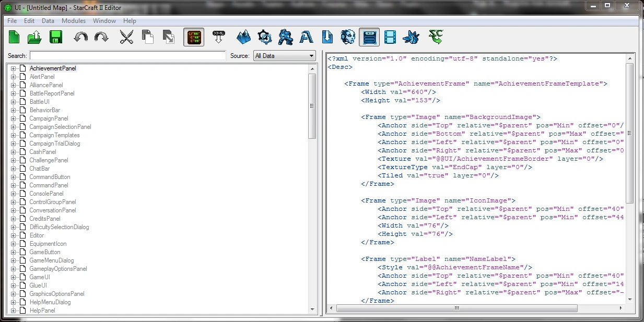Click the XML editor horizontal scrollbar thumb

coord(456,308)
